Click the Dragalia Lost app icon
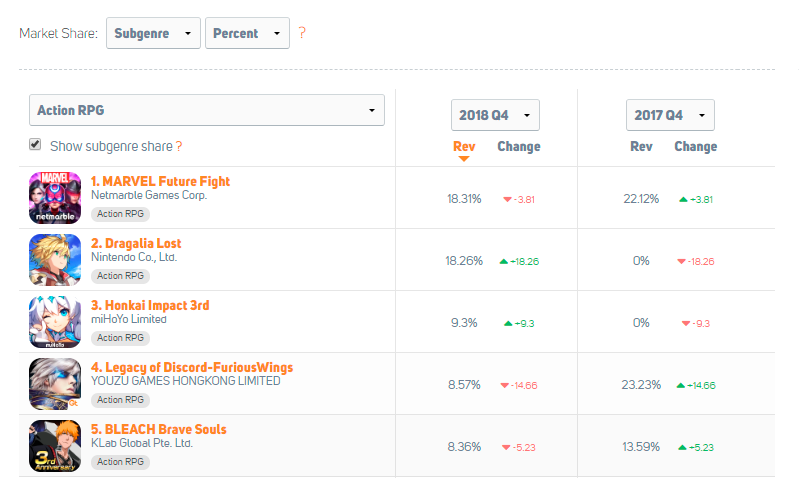Screen dimensions: 799x478 [x=55, y=260]
